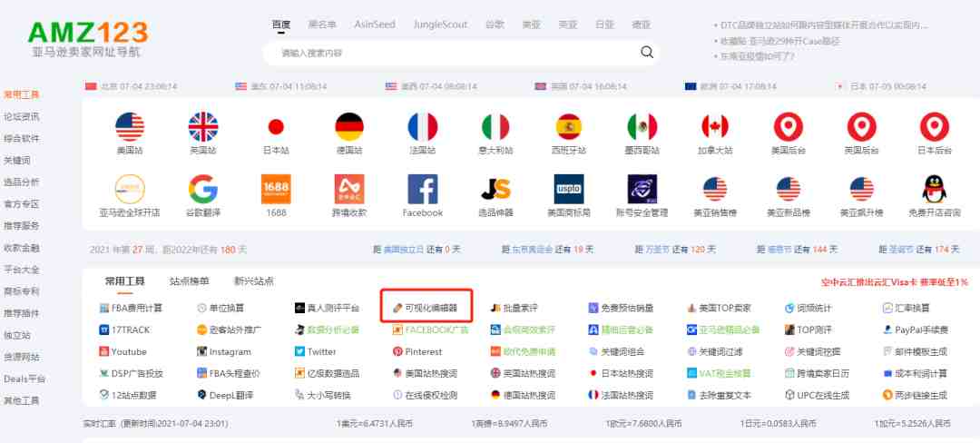
Task: Select the 百度 search engine tab
Action: pos(281,25)
